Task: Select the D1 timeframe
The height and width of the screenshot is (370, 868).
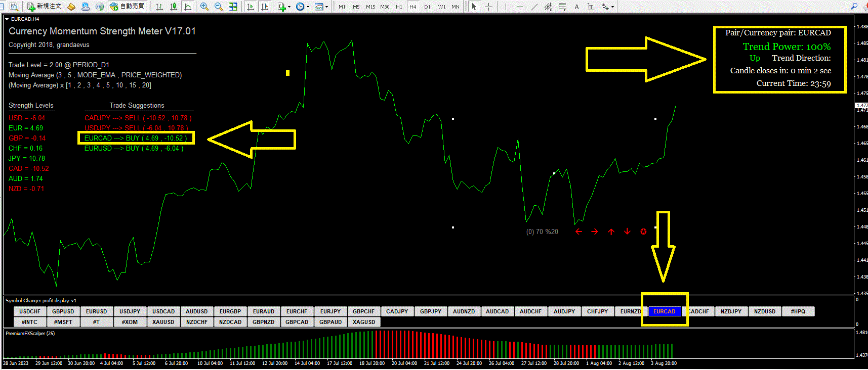Action: click(x=427, y=7)
